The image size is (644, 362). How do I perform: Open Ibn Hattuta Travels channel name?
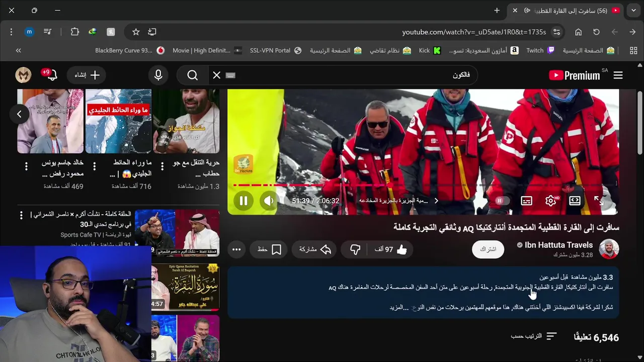[558, 245]
